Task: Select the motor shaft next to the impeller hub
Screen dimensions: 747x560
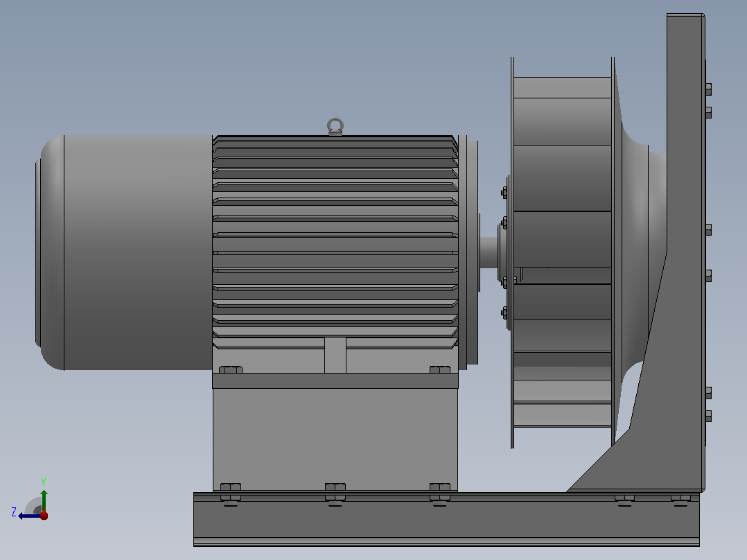Action: [489, 252]
